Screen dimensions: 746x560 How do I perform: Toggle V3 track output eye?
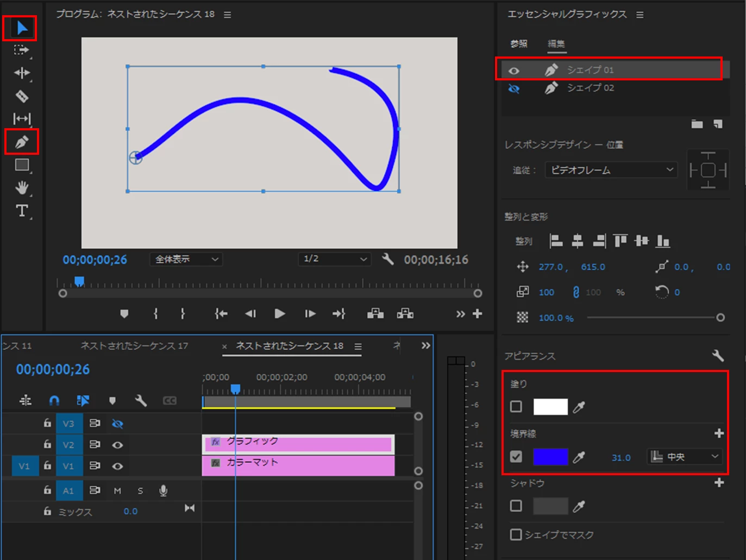pyautogui.click(x=117, y=424)
